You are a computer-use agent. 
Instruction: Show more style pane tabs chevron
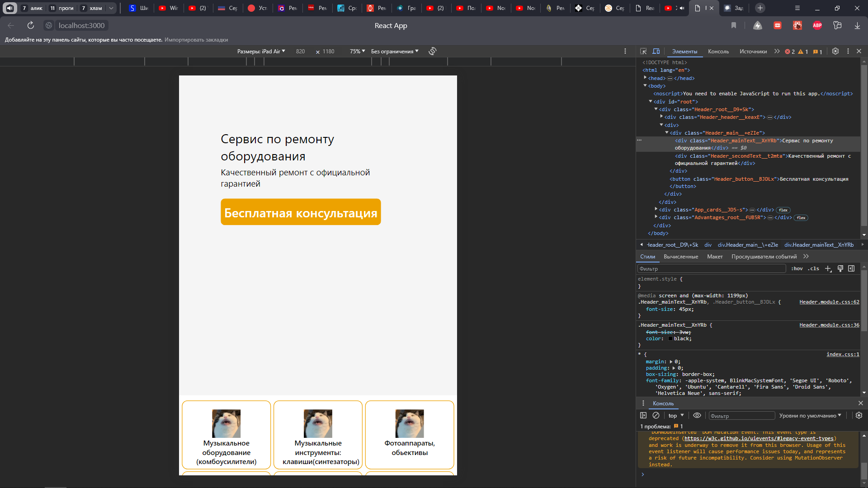806,256
